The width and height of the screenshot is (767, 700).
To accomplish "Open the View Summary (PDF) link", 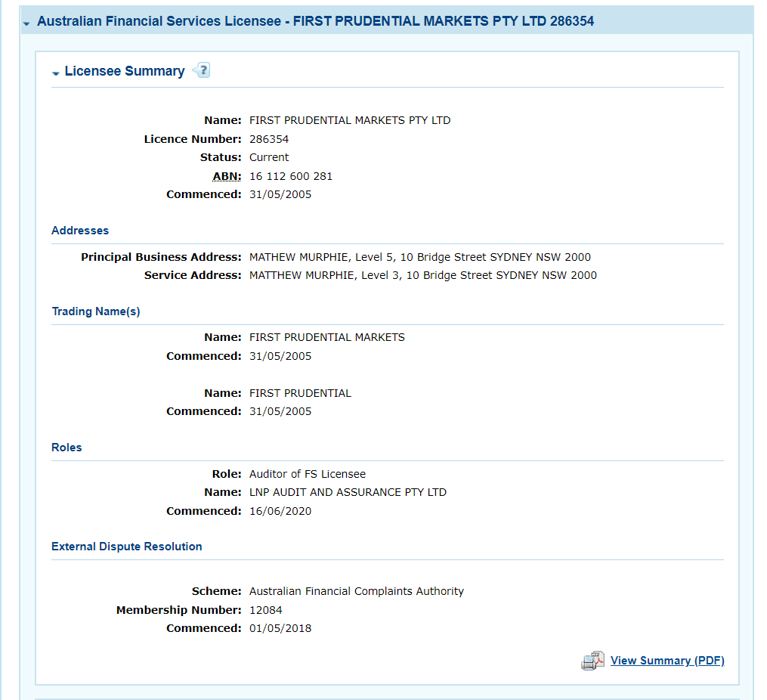I will pyautogui.click(x=667, y=661).
